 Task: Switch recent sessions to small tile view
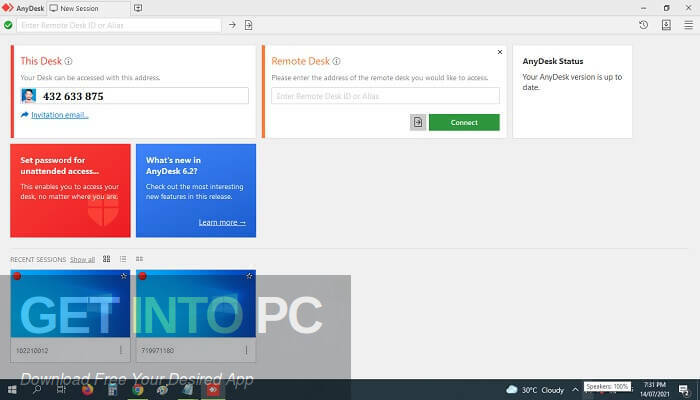[139, 259]
